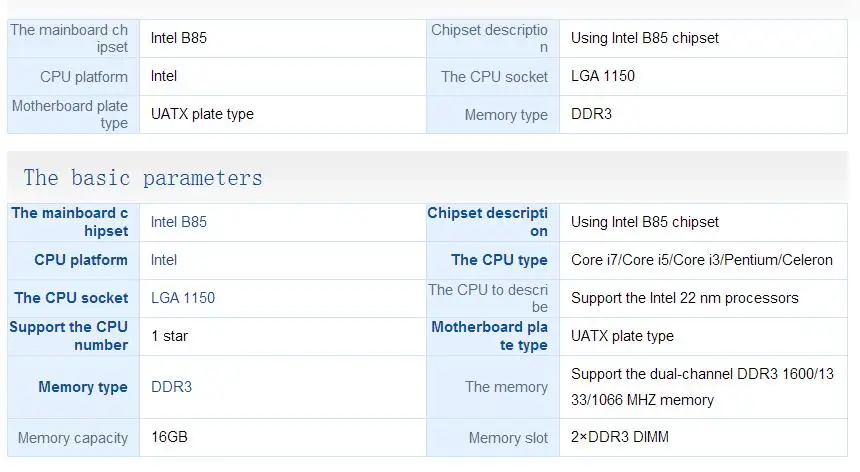The width and height of the screenshot is (860, 472).
Task: Select the "16GB" memory capacity value
Action: click(x=171, y=438)
